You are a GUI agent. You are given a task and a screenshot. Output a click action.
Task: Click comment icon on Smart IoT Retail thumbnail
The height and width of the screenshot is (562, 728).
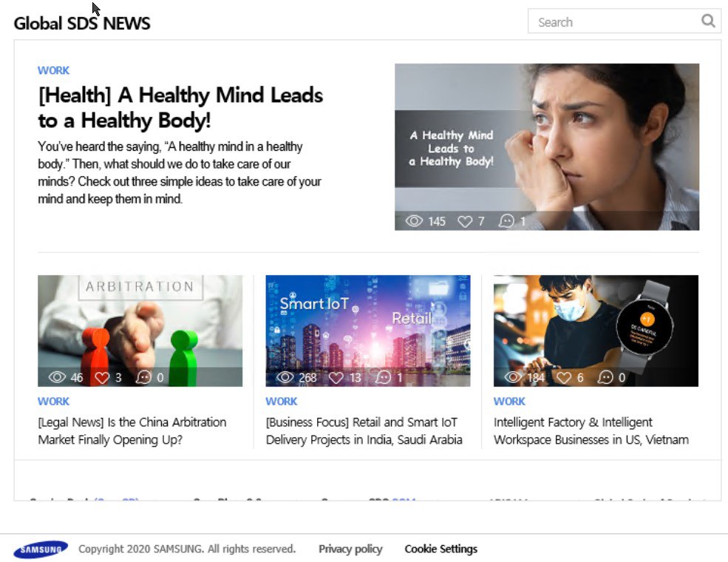tap(383, 377)
